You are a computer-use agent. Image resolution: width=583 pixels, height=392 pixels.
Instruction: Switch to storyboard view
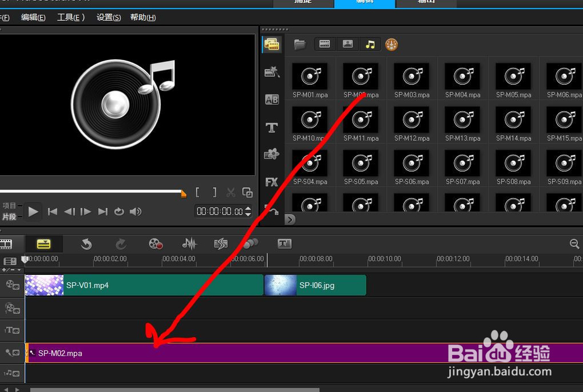(6, 244)
